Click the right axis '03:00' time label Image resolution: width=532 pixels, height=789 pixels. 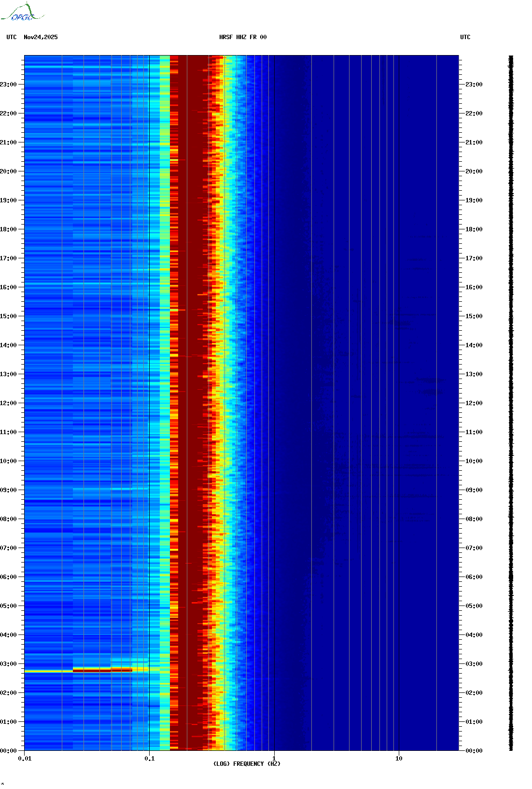pyautogui.click(x=474, y=664)
